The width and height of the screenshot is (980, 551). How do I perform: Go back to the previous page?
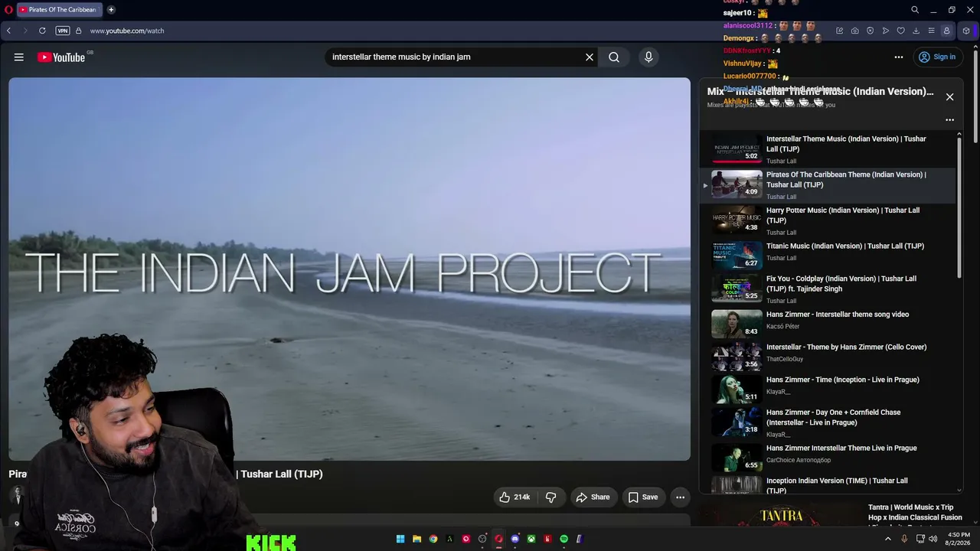click(8, 31)
